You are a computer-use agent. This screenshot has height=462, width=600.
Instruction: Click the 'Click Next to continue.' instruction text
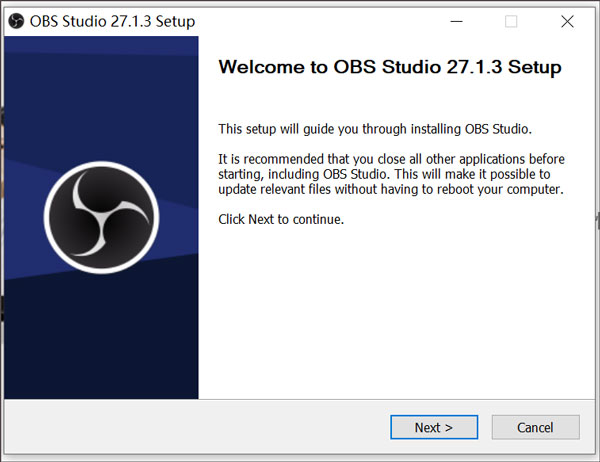tap(281, 219)
